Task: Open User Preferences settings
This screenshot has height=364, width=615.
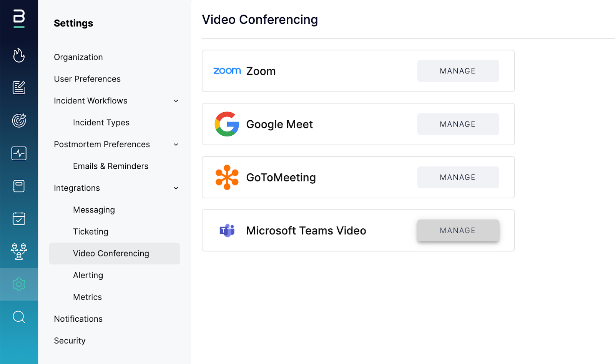Action: click(x=87, y=79)
